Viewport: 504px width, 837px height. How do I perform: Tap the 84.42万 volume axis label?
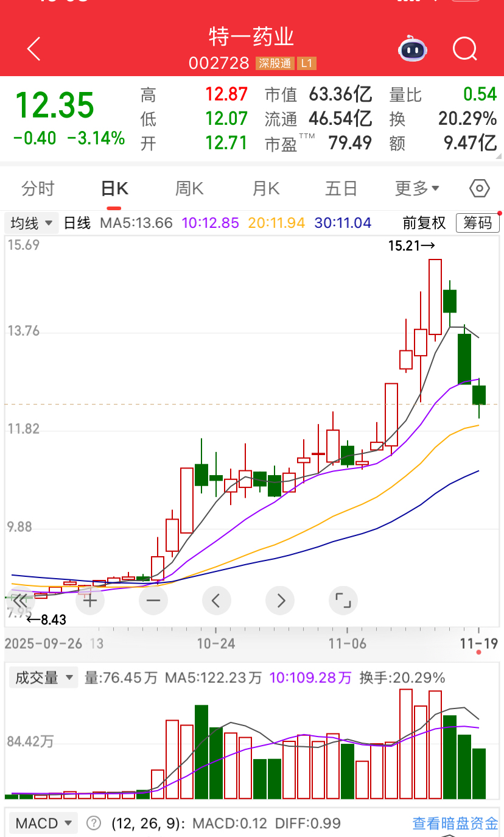[x=30, y=741]
